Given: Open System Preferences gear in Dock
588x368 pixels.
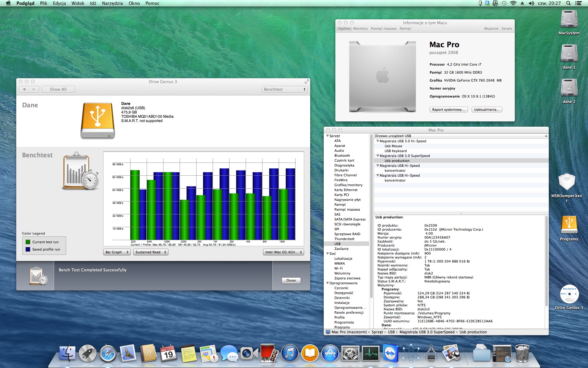Looking at the screenshot, I should (x=350, y=353).
